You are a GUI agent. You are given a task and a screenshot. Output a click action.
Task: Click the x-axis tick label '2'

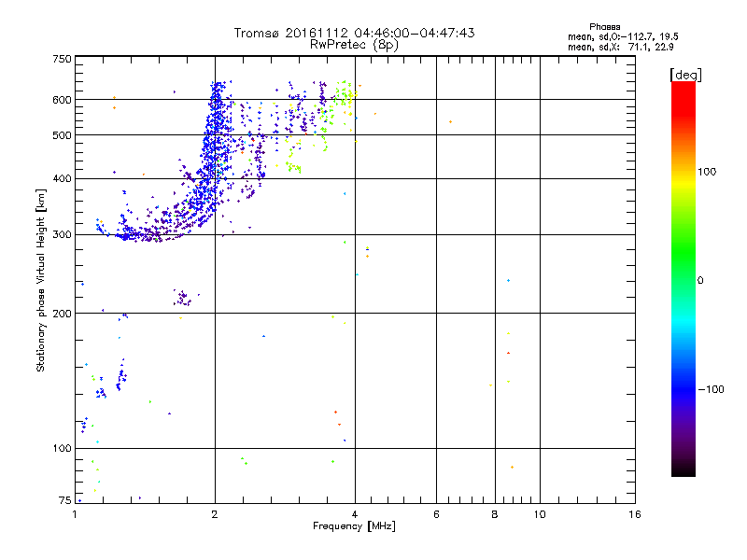215,514
